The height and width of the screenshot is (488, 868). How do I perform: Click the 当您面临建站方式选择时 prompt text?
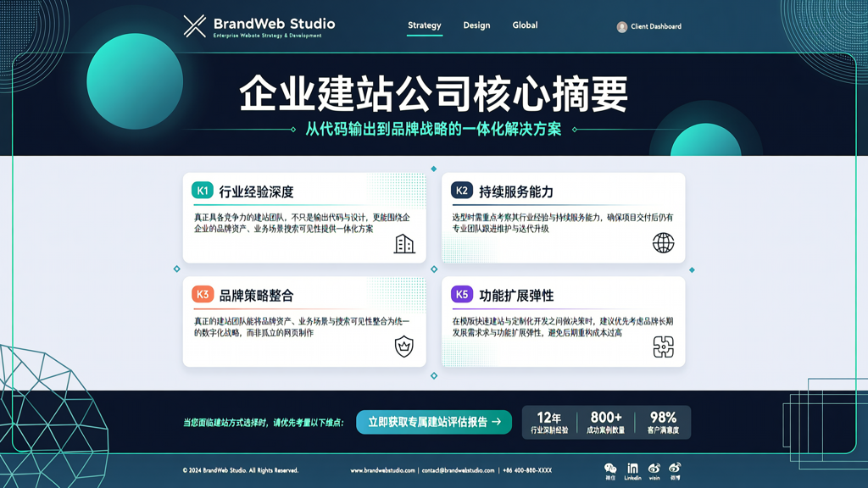coord(264,423)
